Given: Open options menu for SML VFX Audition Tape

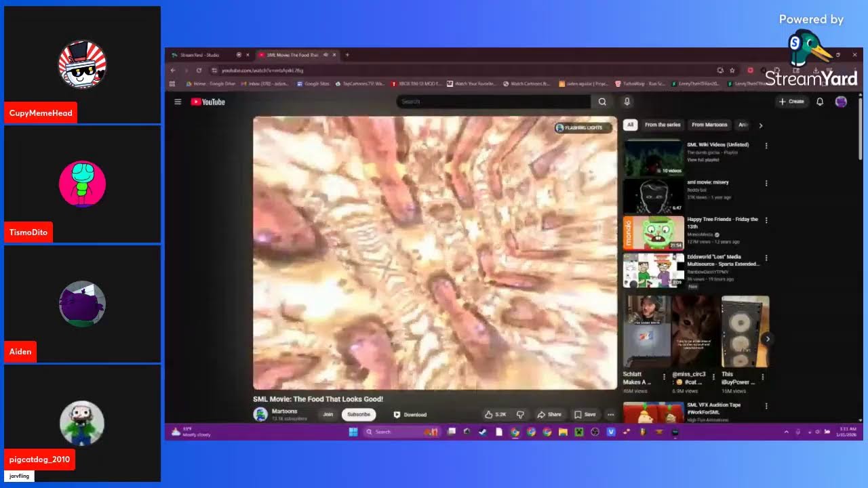Looking at the screenshot, I should click(766, 406).
